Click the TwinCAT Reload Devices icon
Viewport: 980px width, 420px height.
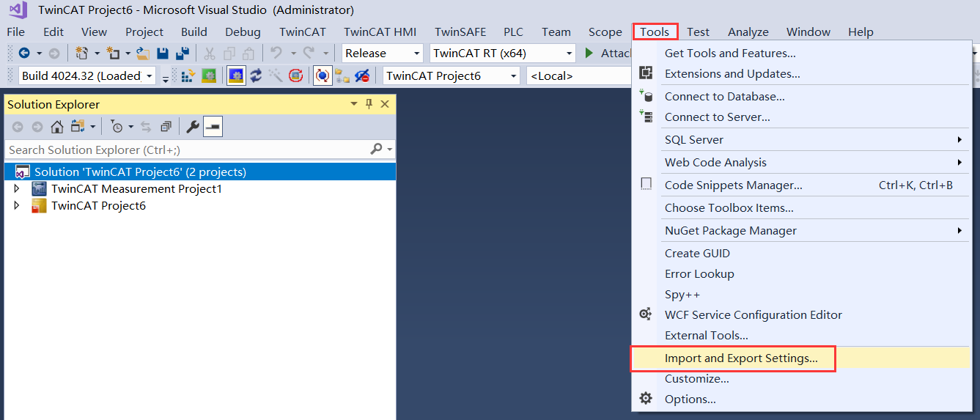tap(256, 75)
